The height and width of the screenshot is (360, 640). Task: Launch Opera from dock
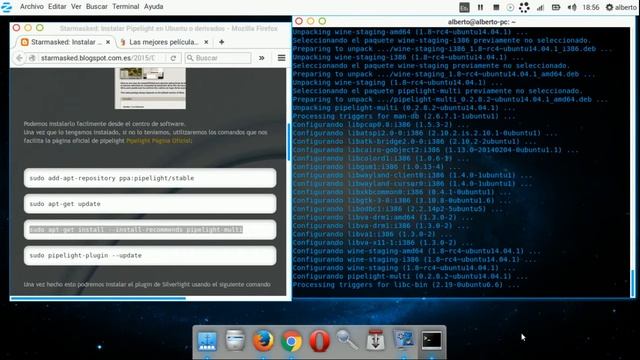(319, 341)
